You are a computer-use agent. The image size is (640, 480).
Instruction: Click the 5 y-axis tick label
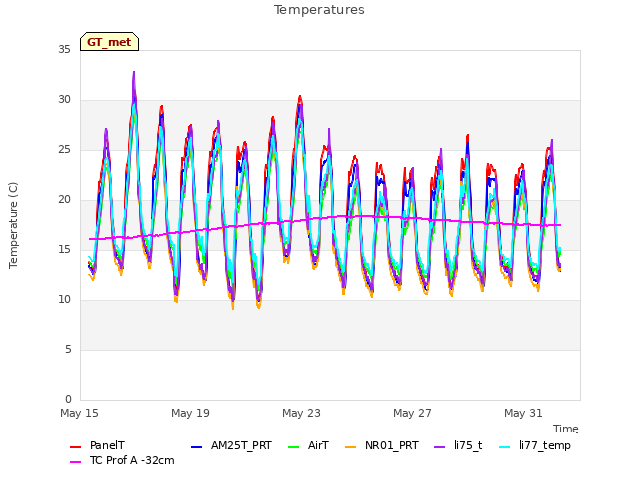tap(68, 349)
